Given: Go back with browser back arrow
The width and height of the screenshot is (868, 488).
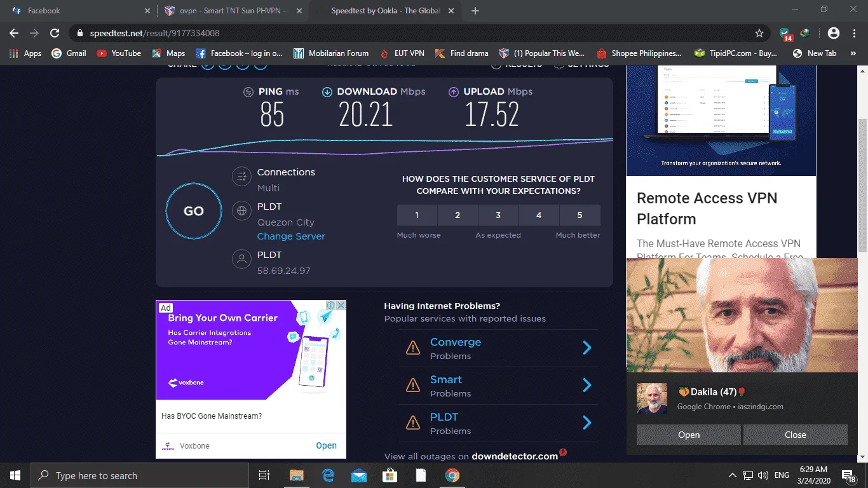Looking at the screenshot, I should 14,33.
